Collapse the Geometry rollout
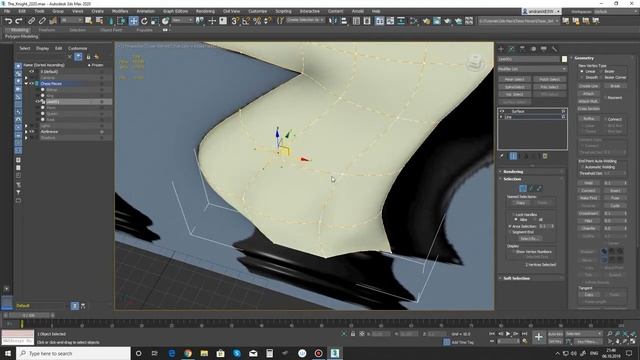The width and height of the screenshot is (640, 360). (584, 58)
